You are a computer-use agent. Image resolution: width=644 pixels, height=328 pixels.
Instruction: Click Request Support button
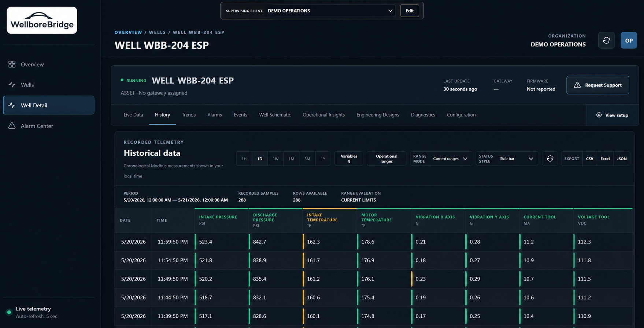tap(597, 85)
